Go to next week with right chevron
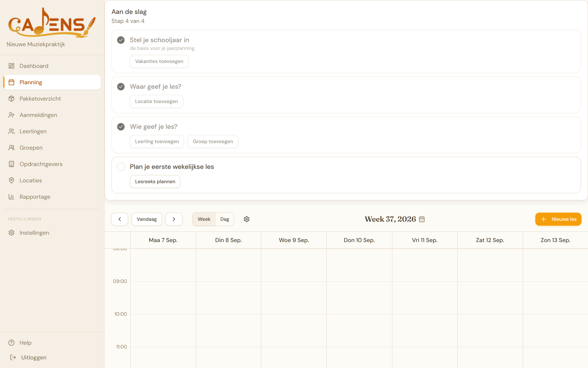 [174, 219]
